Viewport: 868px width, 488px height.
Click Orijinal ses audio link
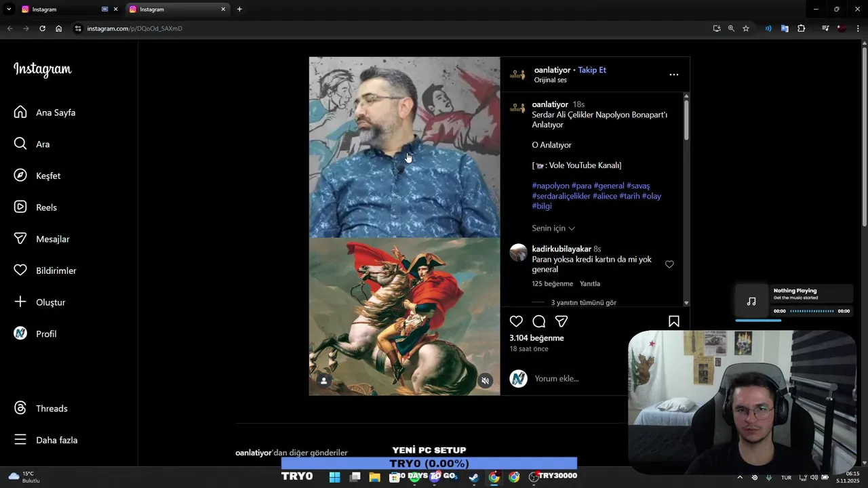[550, 80]
